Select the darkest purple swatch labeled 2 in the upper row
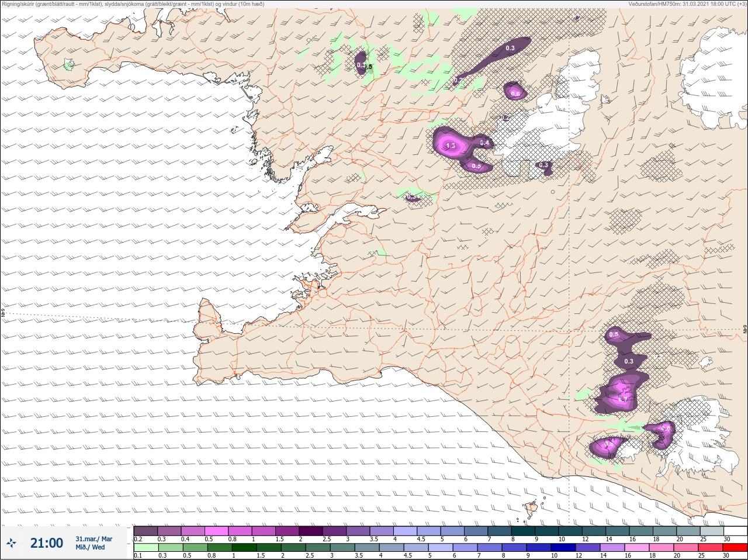 tap(311, 531)
